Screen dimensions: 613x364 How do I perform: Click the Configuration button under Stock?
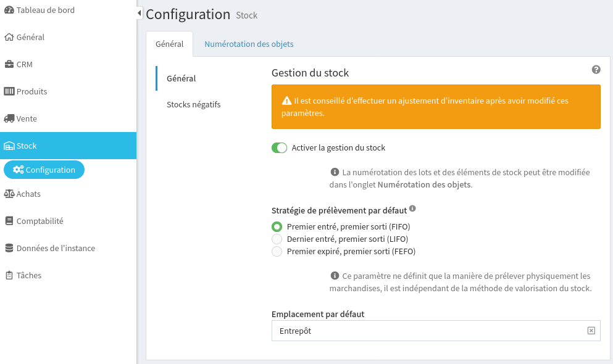tap(44, 170)
